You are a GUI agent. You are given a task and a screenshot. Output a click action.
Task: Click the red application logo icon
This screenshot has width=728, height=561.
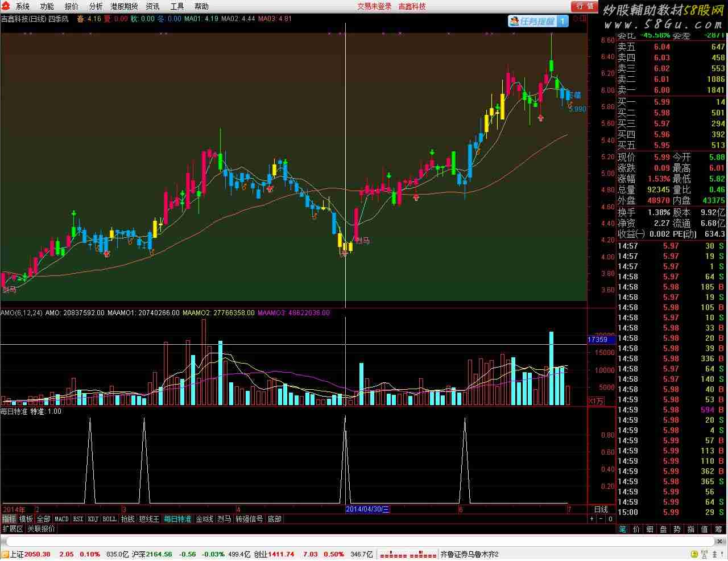6,6
